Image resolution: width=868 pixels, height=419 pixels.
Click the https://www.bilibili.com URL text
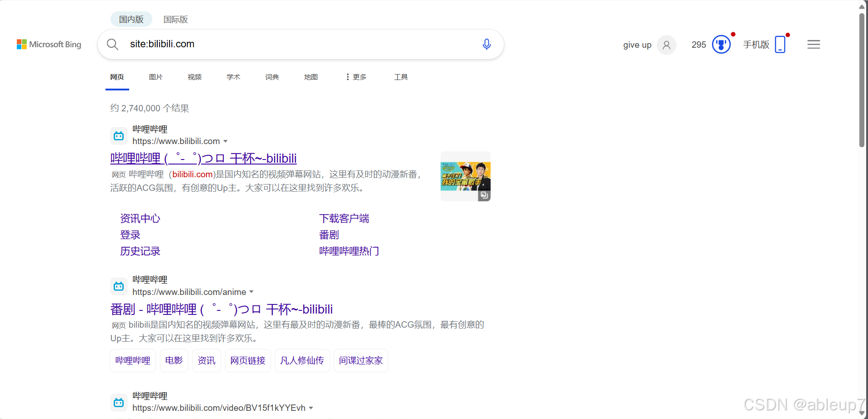pos(176,141)
